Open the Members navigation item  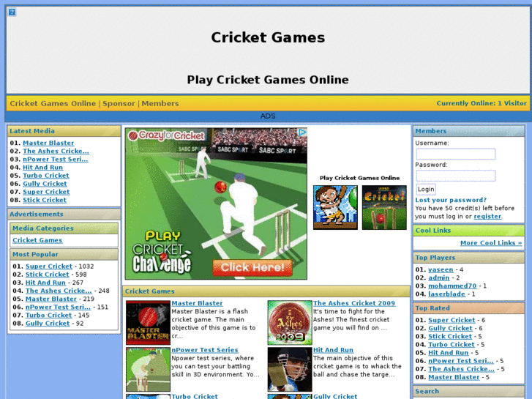click(x=160, y=103)
